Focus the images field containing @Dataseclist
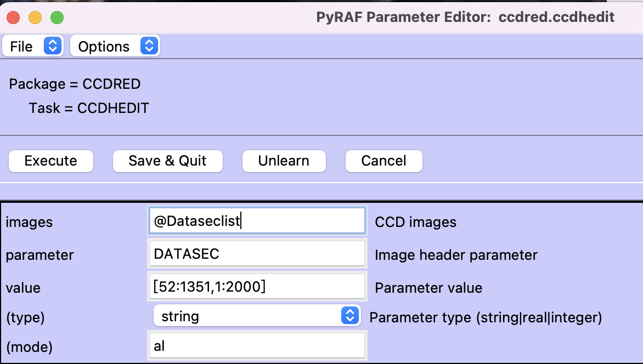Viewport: 643px width, 364px height. click(256, 221)
